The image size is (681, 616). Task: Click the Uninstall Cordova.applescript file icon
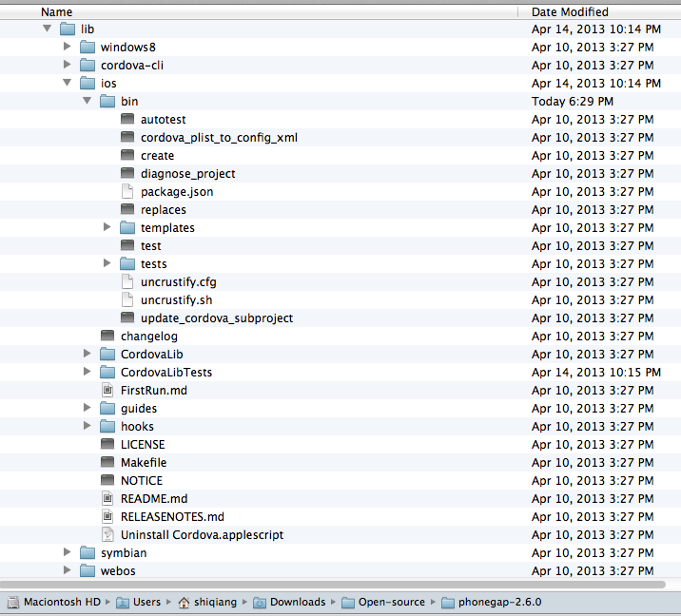[107, 534]
